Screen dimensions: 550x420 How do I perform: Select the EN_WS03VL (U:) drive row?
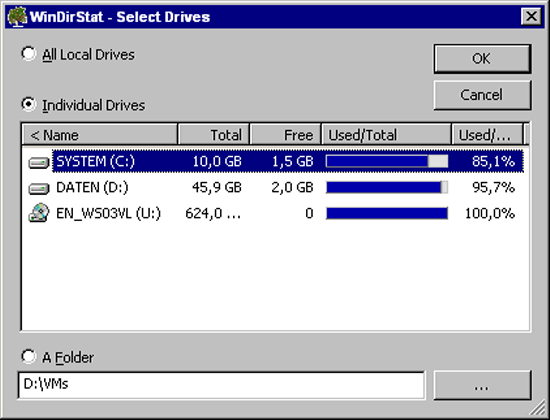click(x=273, y=213)
